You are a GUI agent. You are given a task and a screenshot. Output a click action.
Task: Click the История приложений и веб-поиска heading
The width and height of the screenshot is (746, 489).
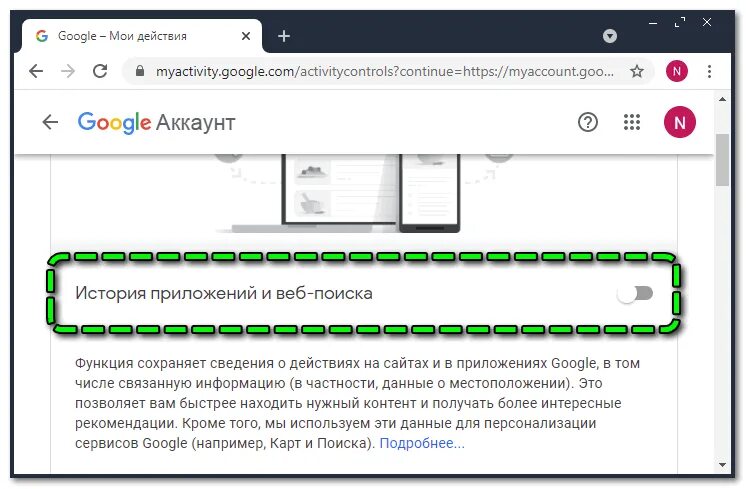click(x=224, y=293)
